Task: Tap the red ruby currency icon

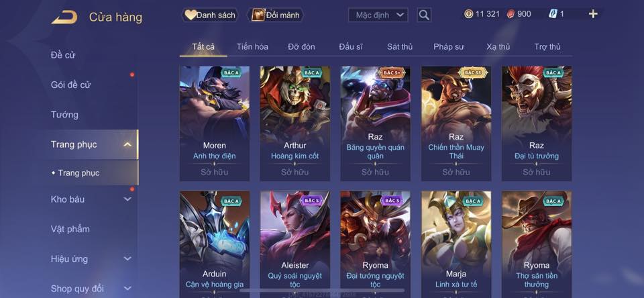Action: click(511, 14)
